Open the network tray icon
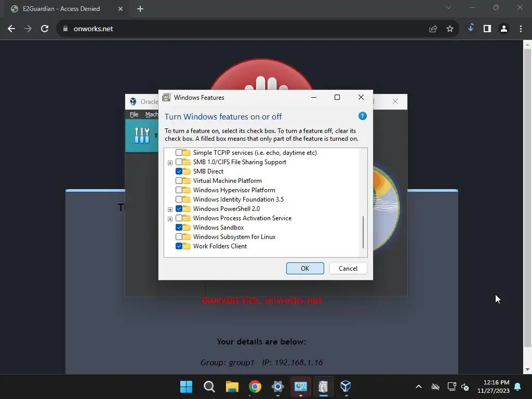 [451, 387]
